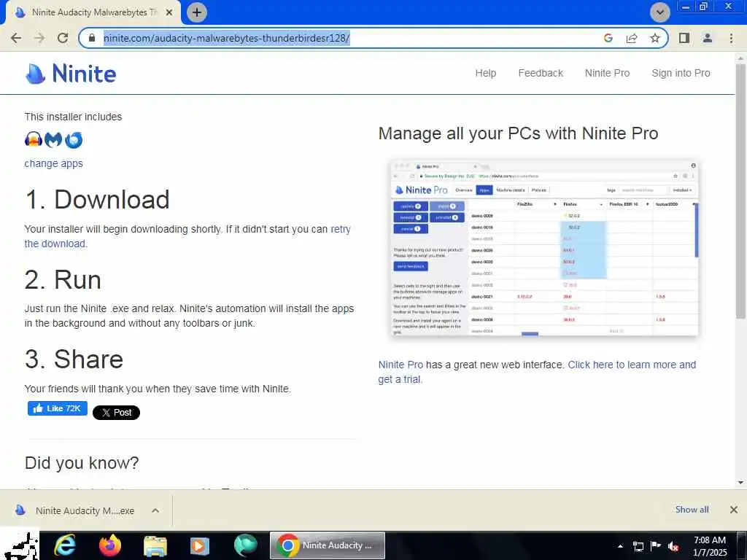Screen dimensions: 747x560
Task: Click the Audacity headphones app icon
Action: 34,139
